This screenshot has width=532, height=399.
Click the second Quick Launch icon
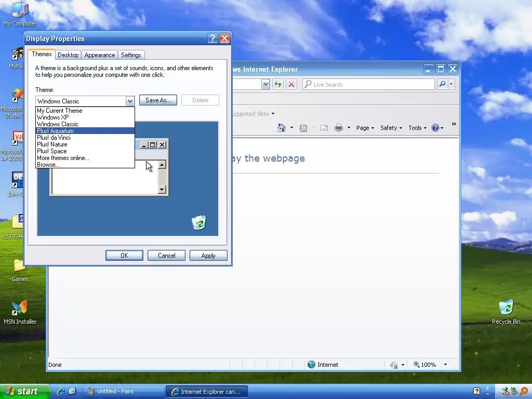pos(72,391)
